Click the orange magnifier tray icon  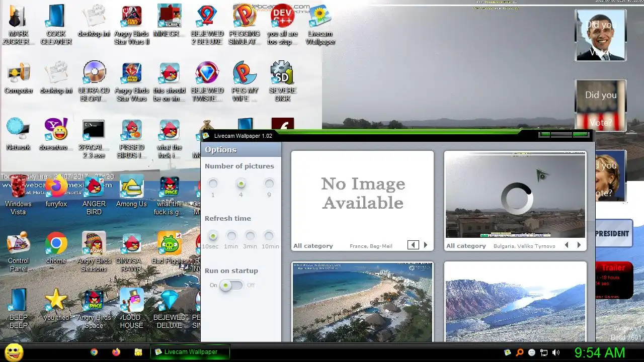(x=520, y=352)
